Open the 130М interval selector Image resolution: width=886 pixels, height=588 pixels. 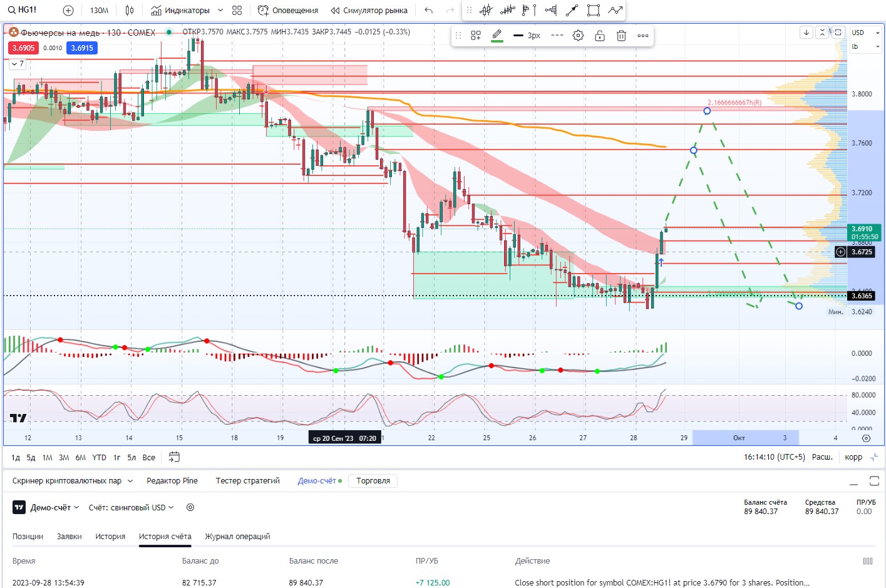(99, 10)
